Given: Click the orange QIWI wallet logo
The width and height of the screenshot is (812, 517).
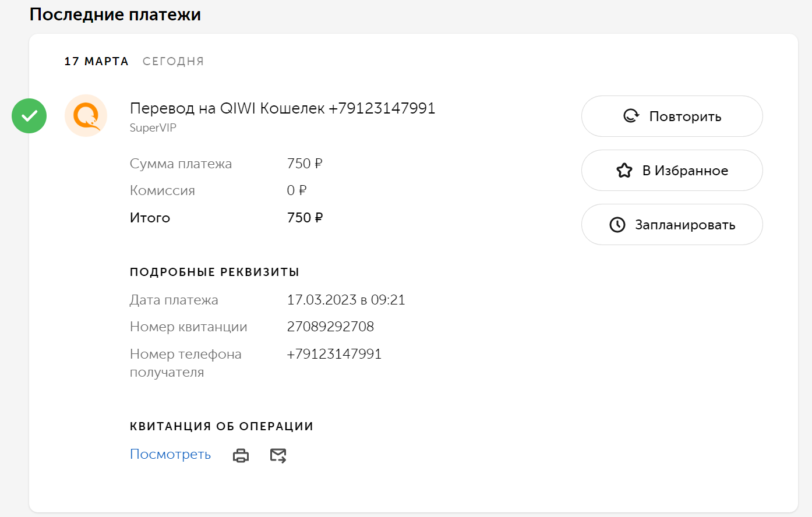Looking at the screenshot, I should point(86,116).
